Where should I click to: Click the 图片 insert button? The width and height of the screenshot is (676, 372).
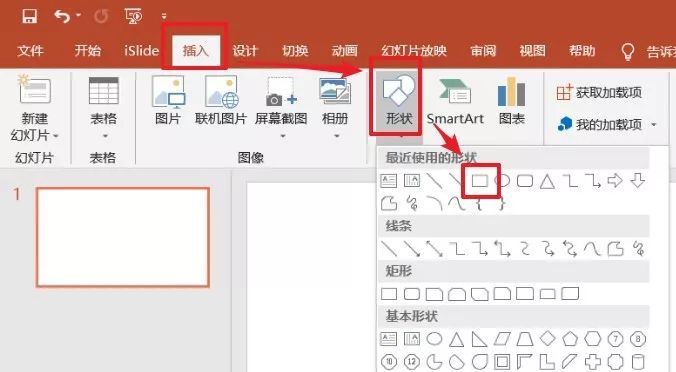click(x=168, y=100)
